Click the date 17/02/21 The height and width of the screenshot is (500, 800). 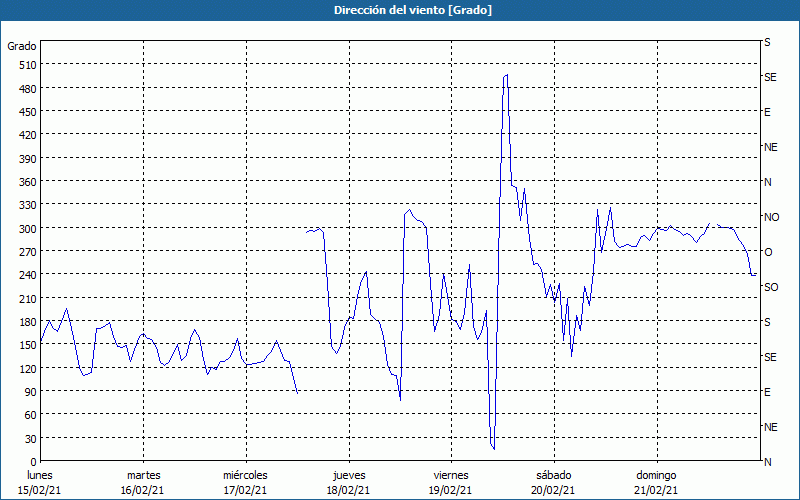[245, 490]
